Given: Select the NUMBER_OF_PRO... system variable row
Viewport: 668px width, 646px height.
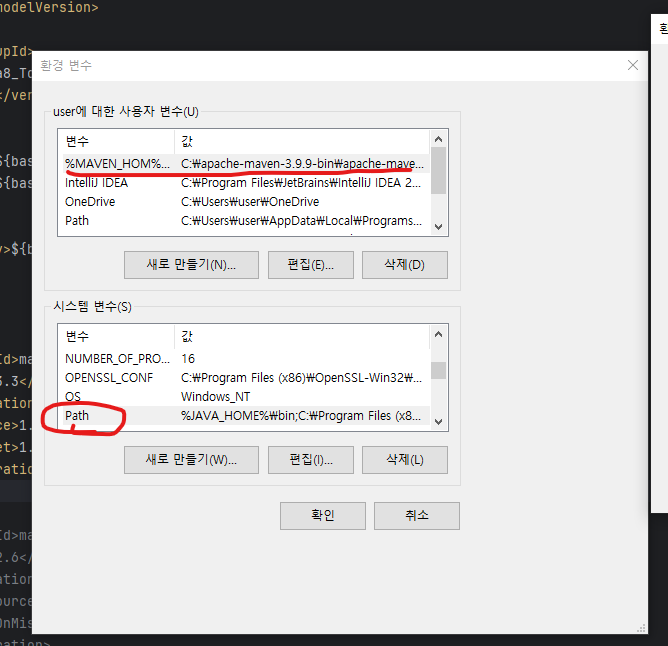Looking at the screenshot, I should click(246, 359).
